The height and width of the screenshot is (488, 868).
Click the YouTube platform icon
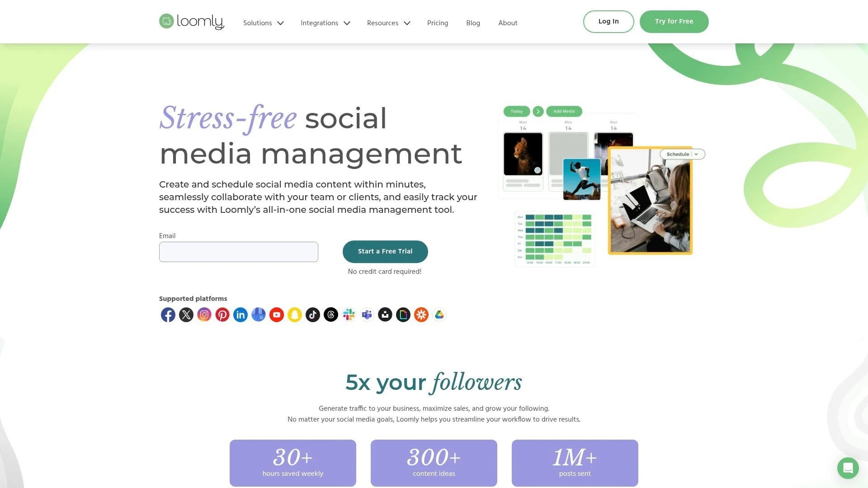[276, 314]
